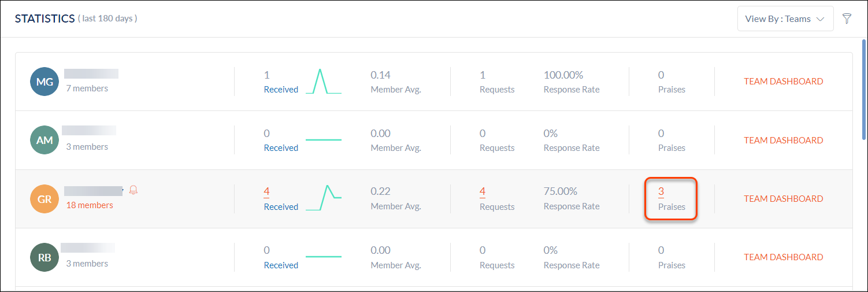Click the 4 Requests count for GR
This screenshot has width=868, height=292.
tap(483, 191)
